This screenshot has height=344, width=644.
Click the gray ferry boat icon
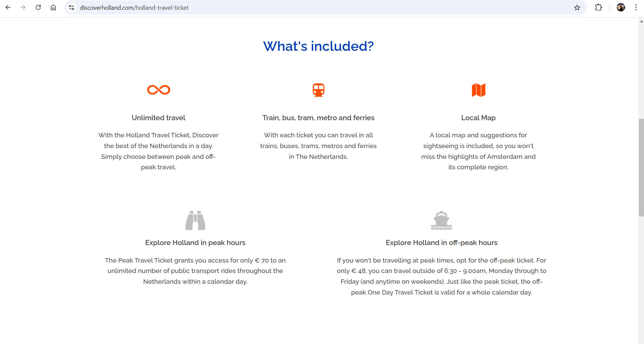pos(441,220)
